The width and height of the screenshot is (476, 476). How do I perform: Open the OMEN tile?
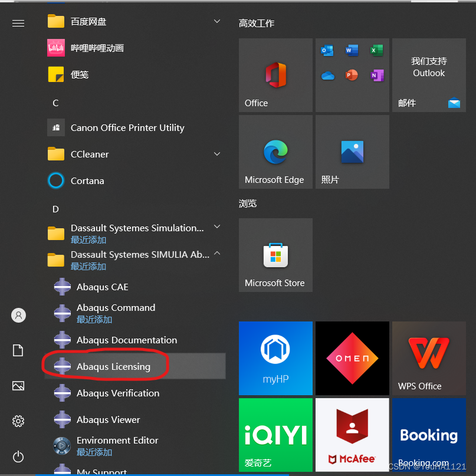(x=352, y=358)
